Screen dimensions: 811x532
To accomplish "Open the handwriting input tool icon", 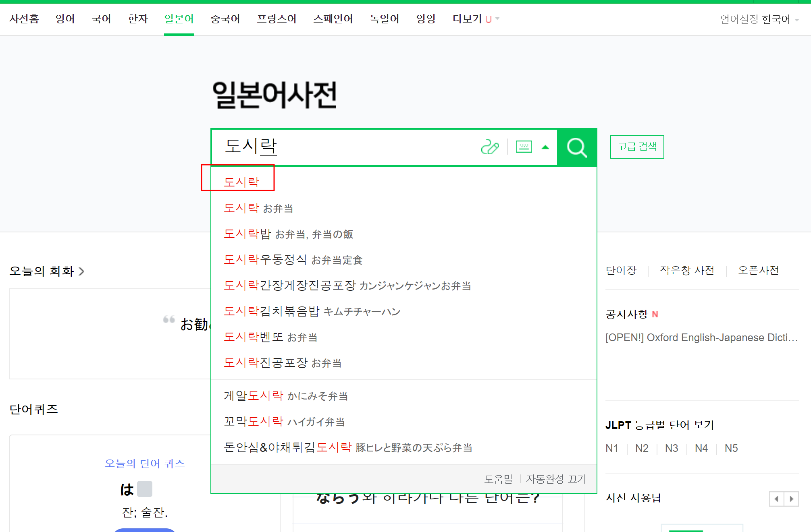I will [490, 147].
